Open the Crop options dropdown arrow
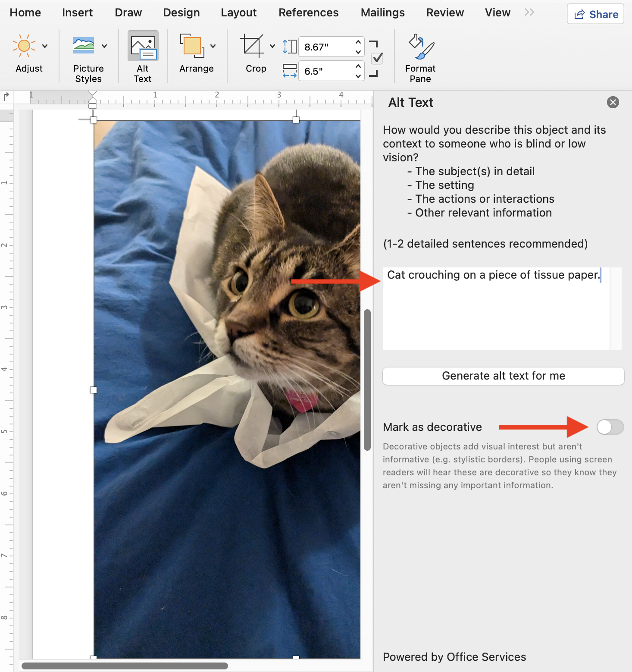Image resolution: width=632 pixels, height=672 pixels. (x=272, y=46)
